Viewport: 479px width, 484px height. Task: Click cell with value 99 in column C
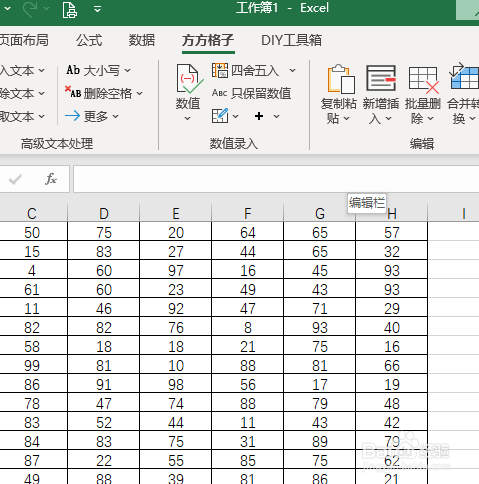(32, 365)
